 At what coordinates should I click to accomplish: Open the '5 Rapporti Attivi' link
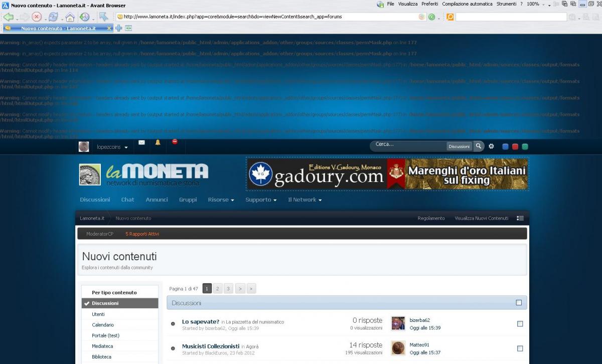click(x=142, y=234)
